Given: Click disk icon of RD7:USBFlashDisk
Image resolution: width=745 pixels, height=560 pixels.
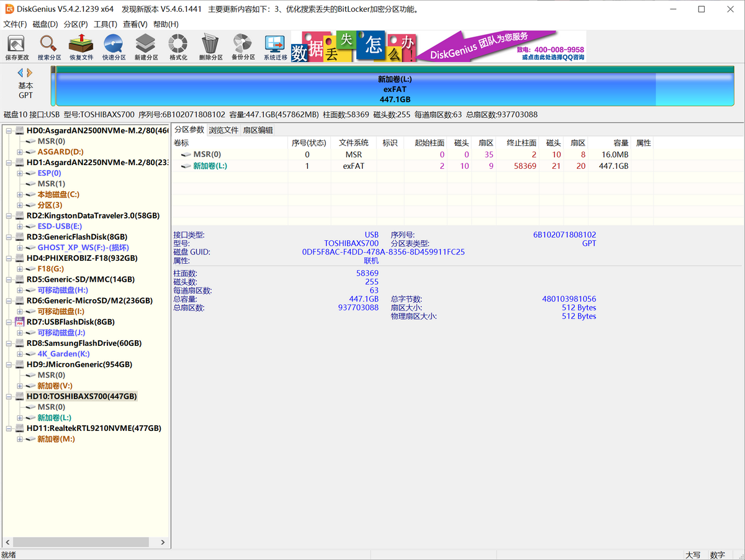Looking at the screenshot, I should coord(20,322).
